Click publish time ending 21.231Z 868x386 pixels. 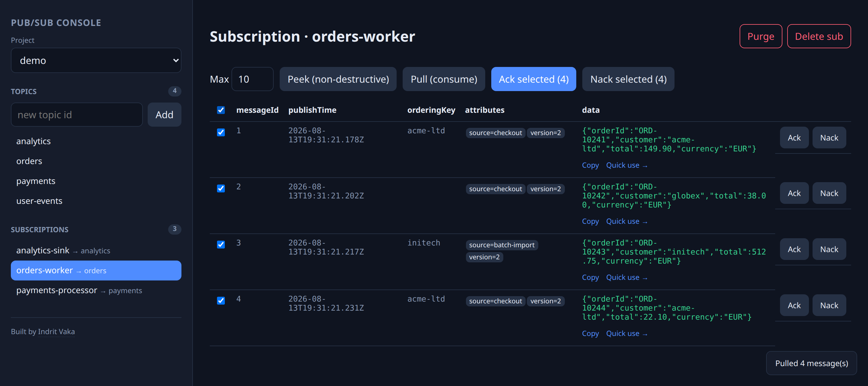(326, 303)
